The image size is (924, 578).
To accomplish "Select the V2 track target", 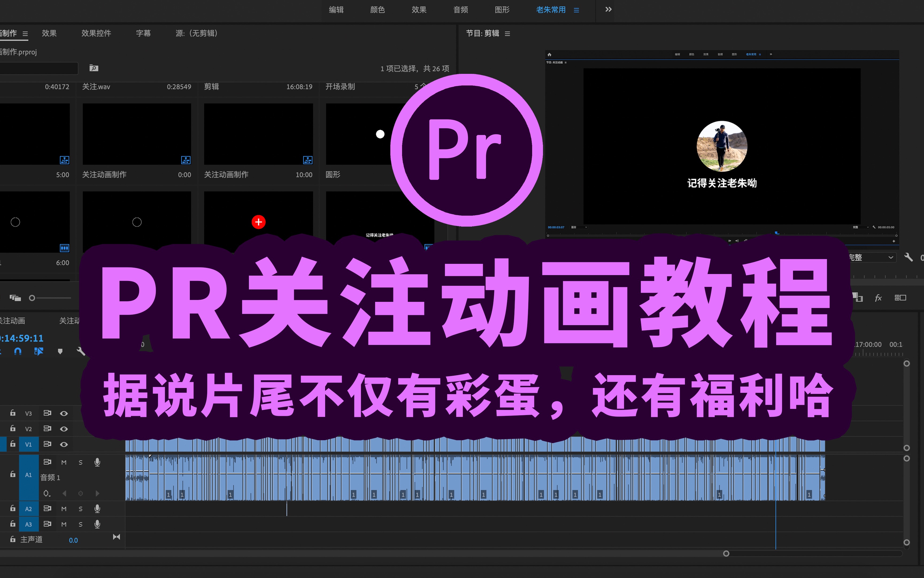I will 29,429.
